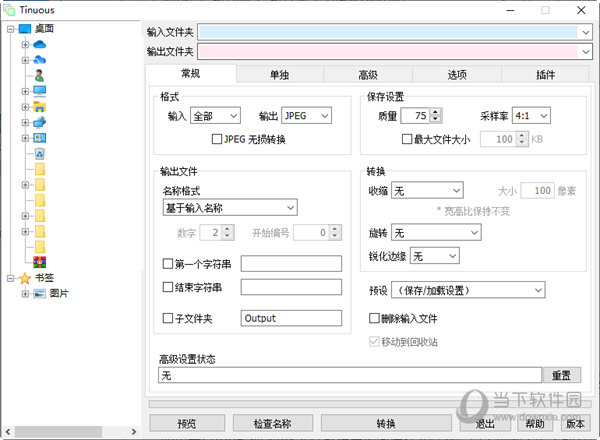Enable 第一个字符串 checkbox
Viewport: 600px width, 440px height.
168,264
